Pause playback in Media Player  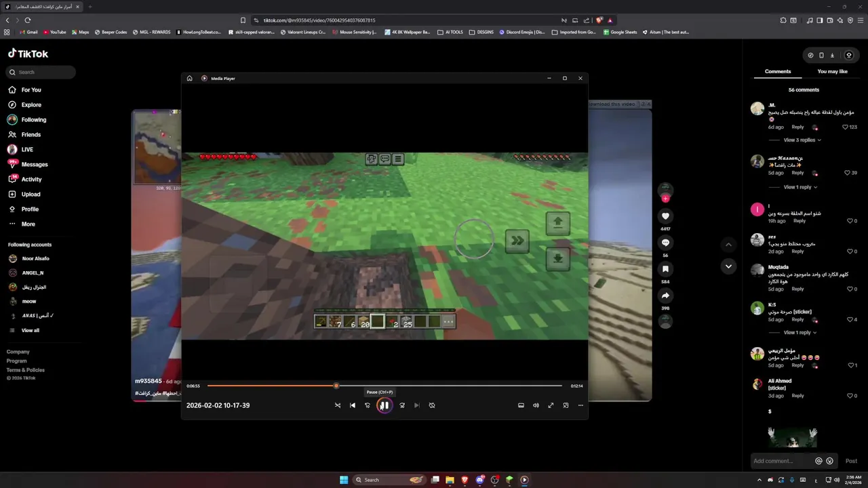click(x=384, y=405)
